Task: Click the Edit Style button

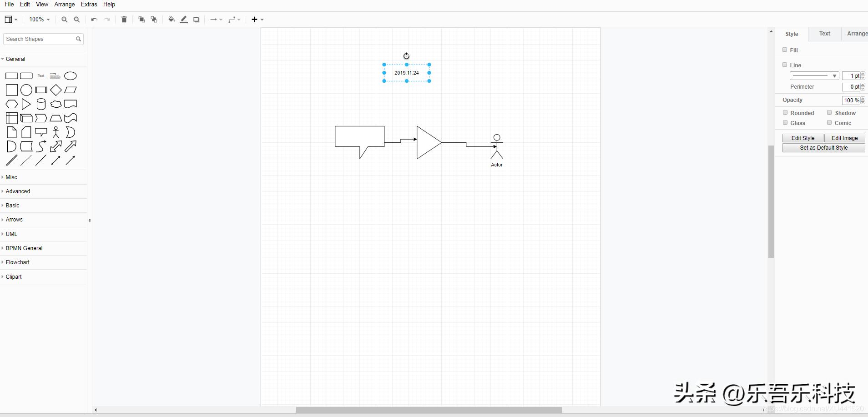Action: pyautogui.click(x=803, y=138)
